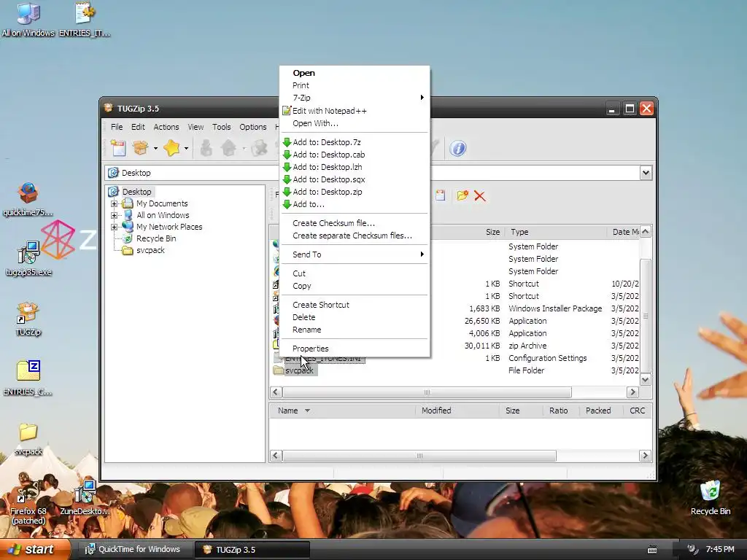Click the Windows Start button
The height and width of the screenshot is (560, 747).
tap(34, 550)
